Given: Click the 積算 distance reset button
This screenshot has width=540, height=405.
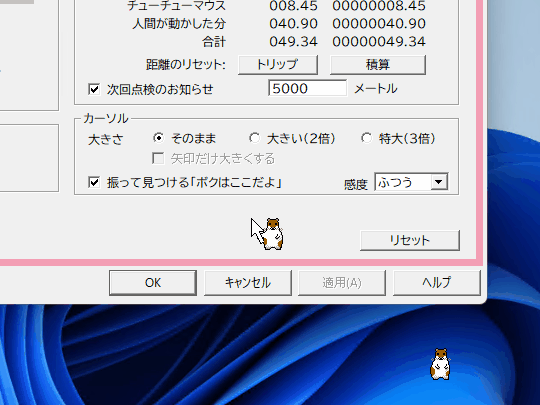Looking at the screenshot, I should (378, 64).
